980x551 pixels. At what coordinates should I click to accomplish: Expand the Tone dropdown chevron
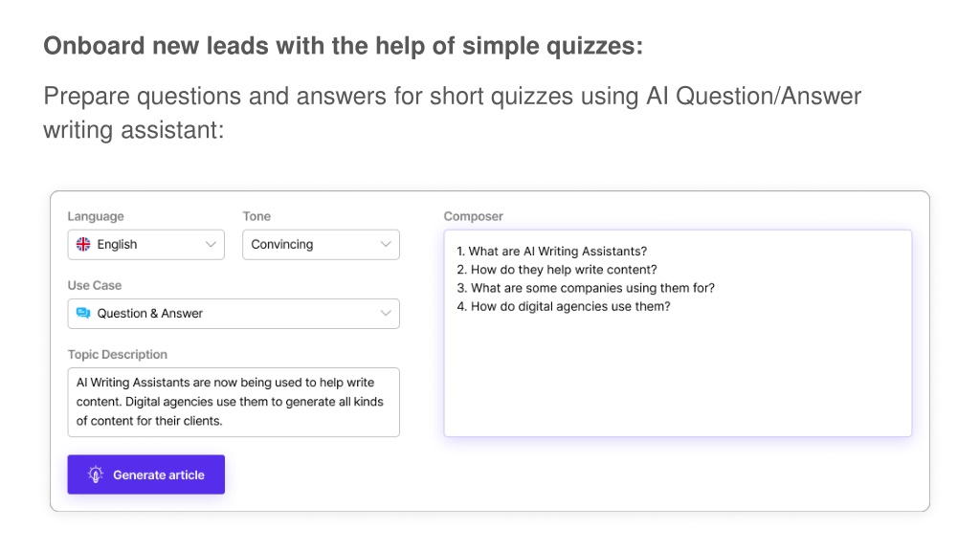coord(386,244)
